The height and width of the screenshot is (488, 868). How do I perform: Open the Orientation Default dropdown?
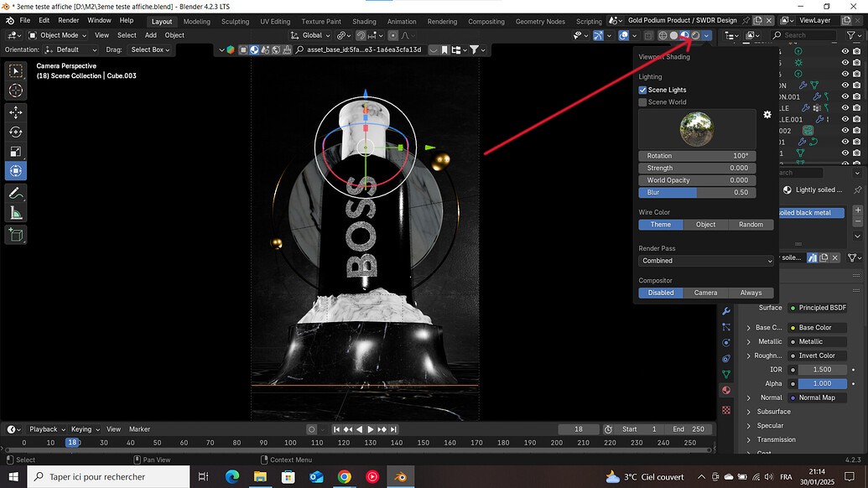tap(70, 49)
